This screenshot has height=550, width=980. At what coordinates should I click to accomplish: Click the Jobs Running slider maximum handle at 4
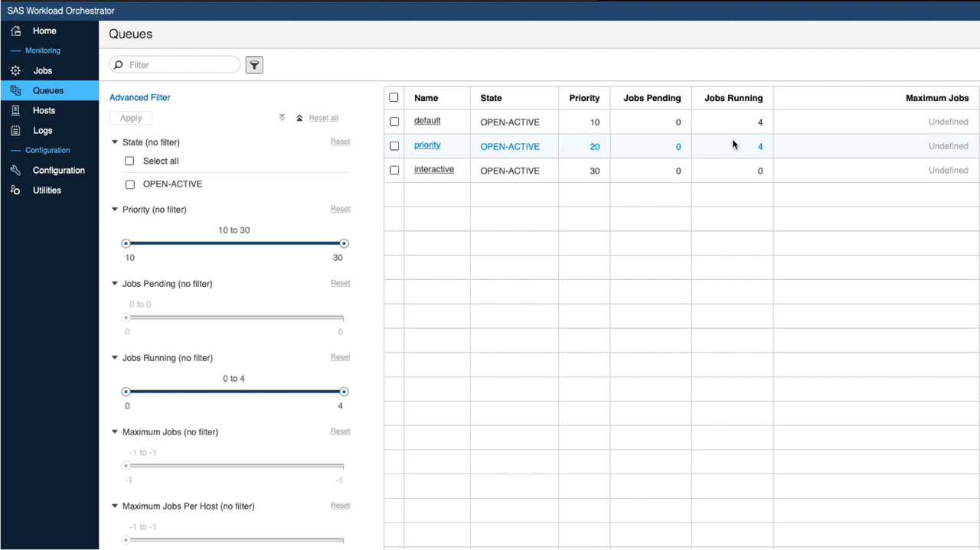(x=344, y=392)
